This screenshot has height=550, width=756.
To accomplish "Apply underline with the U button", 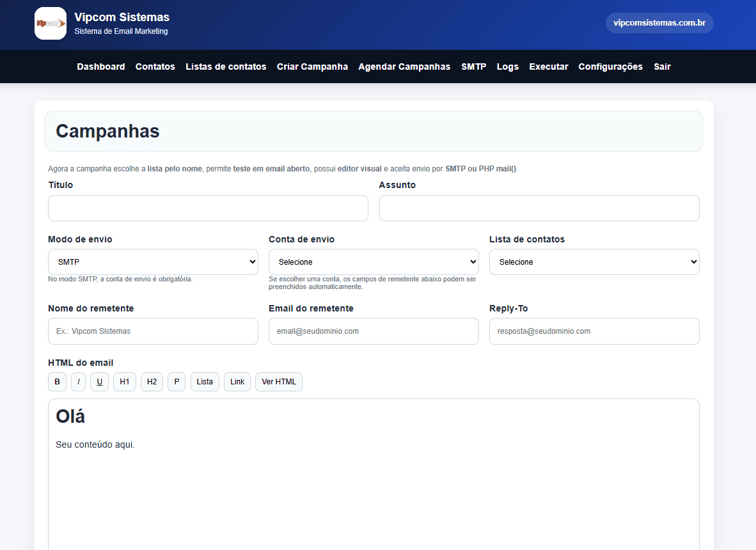I will point(99,382).
